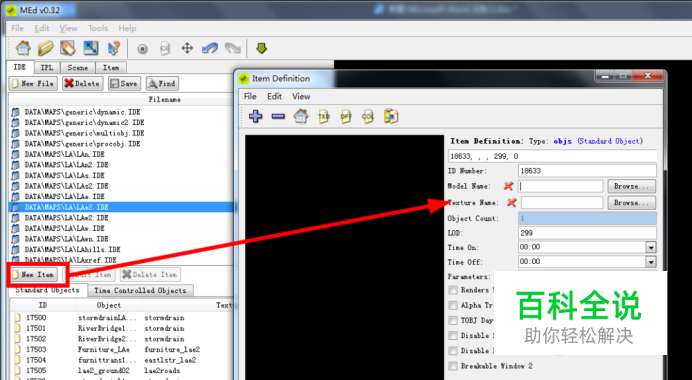Click the LOD input field

[587, 233]
